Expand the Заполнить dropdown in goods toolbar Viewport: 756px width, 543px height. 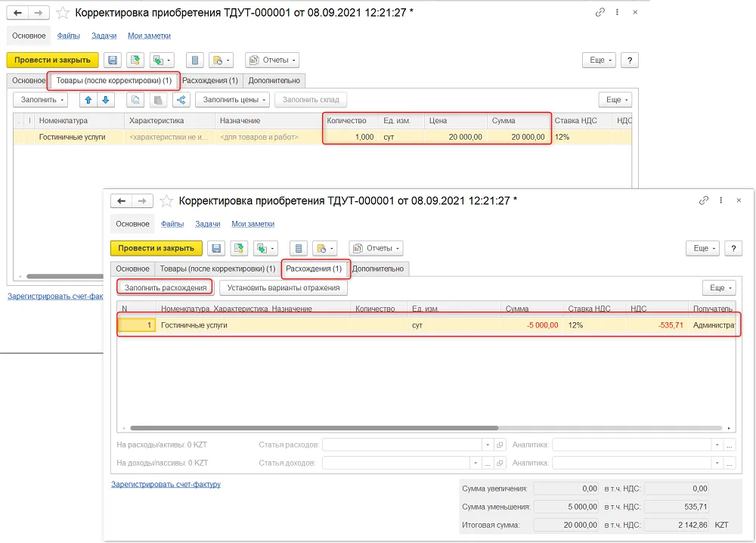[x=41, y=100]
